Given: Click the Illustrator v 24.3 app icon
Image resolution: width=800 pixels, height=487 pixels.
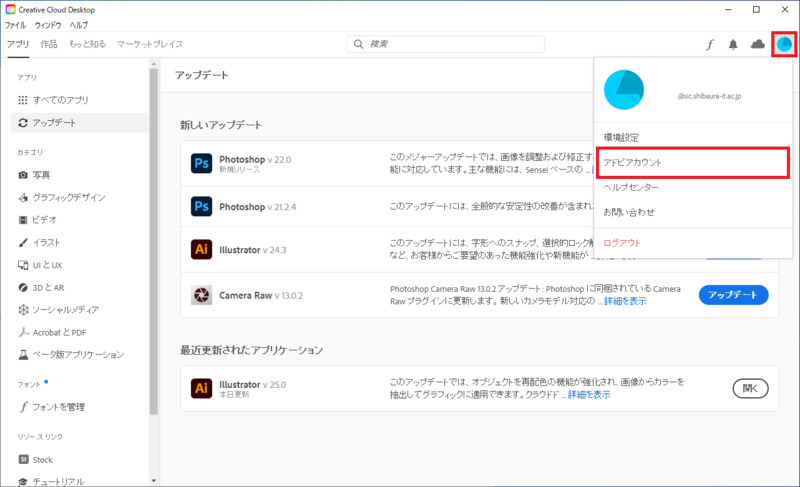Looking at the screenshot, I should (201, 249).
